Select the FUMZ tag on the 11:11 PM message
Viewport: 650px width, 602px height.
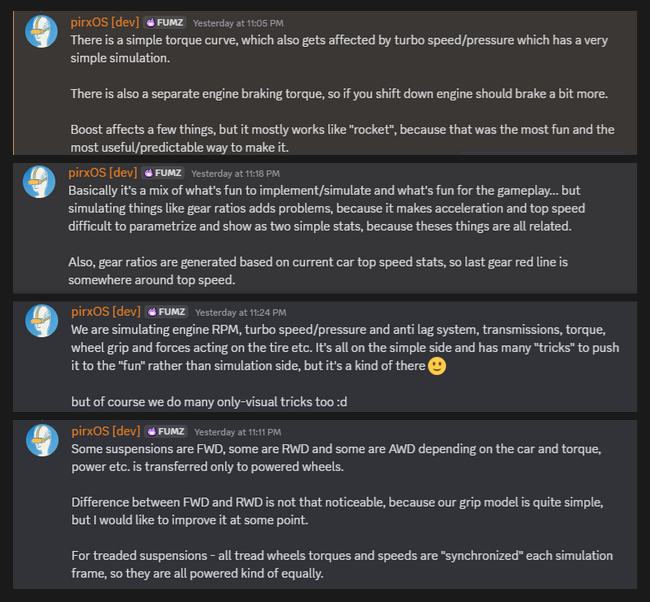coord(165,431)
